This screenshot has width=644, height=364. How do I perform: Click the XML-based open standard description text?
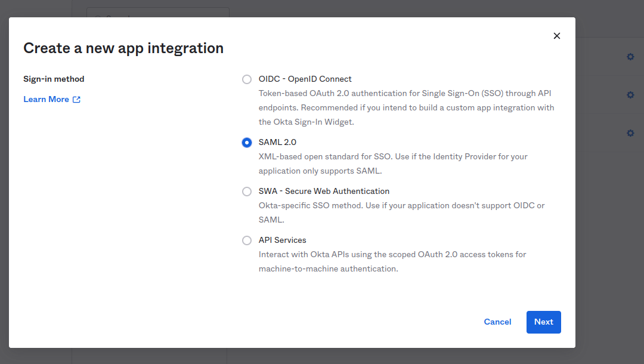[393, 164]
